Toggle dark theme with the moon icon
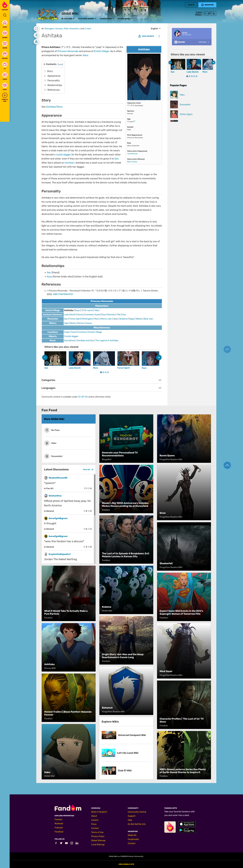Viewport: 243px width, 868px height. (214, 13)
